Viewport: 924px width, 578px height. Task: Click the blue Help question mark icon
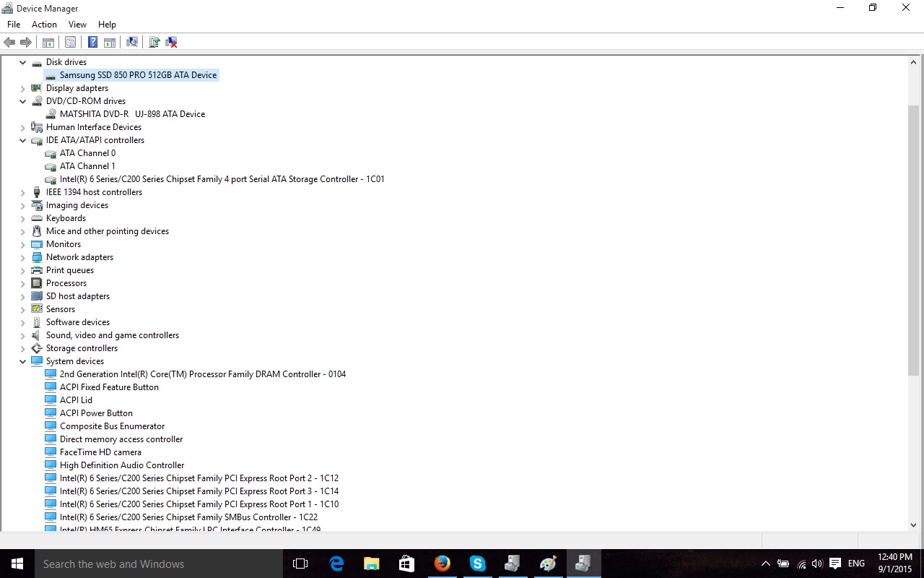93,43
